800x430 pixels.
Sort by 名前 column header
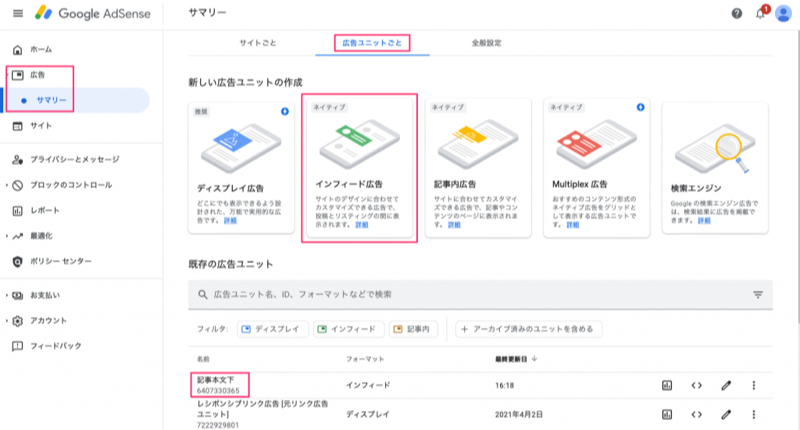(x=203, y=359)
